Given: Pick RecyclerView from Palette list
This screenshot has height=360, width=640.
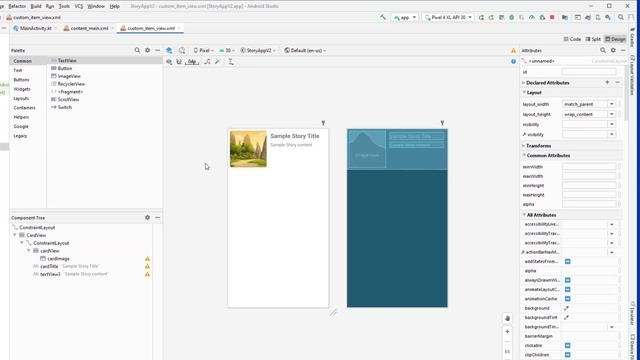Looking at the screenshot, I should [x=68, y=84].
